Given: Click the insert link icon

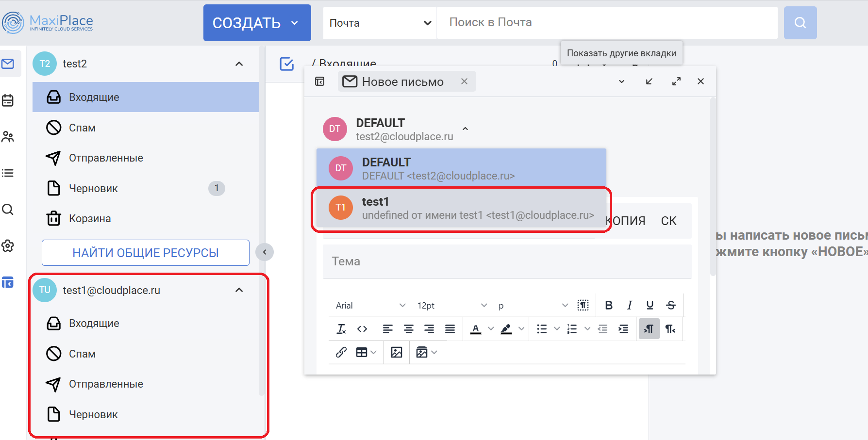Looking at the screenshot, I should point(341,352).
